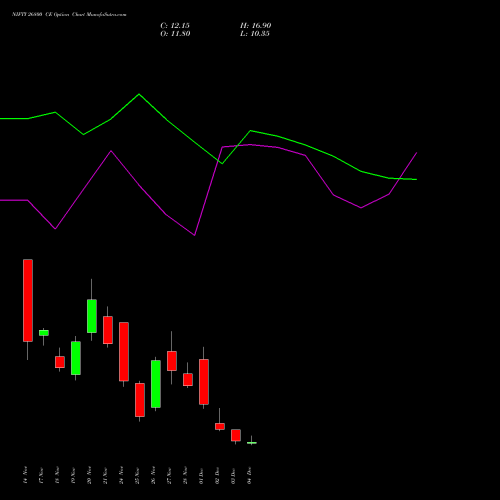The width and height of the screenshot is (500, 500).
Task: Click the 18 Nov date label
Action: pyautogui.click(x=57, y=475)
